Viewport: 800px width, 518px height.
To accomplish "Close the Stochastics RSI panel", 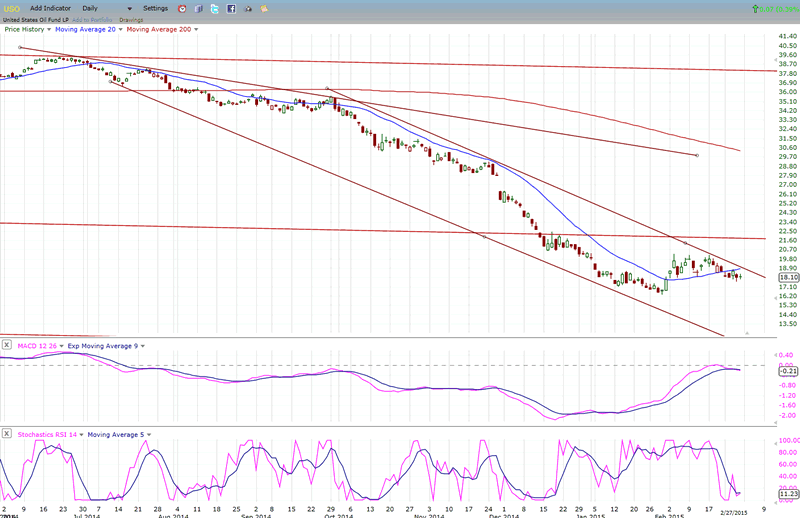I will (x=7, y=434).
